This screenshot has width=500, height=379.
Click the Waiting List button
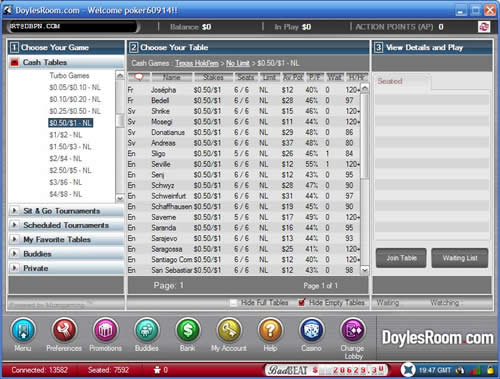460,258
